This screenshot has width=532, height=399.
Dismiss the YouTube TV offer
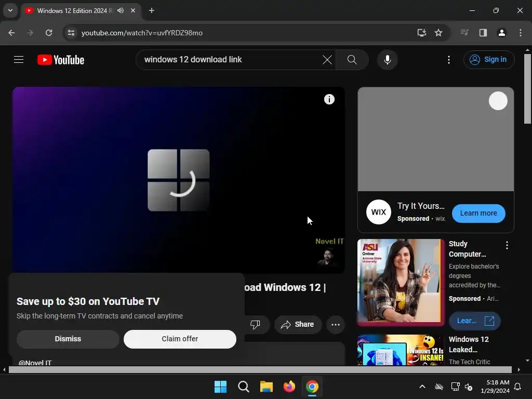(68, 339)
